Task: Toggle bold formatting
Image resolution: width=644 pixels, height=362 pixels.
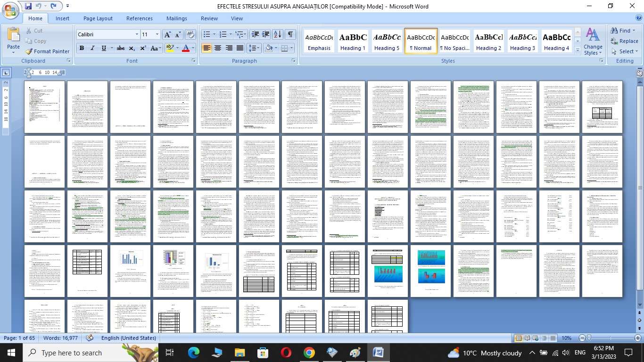Action: [x=82, y=48]
